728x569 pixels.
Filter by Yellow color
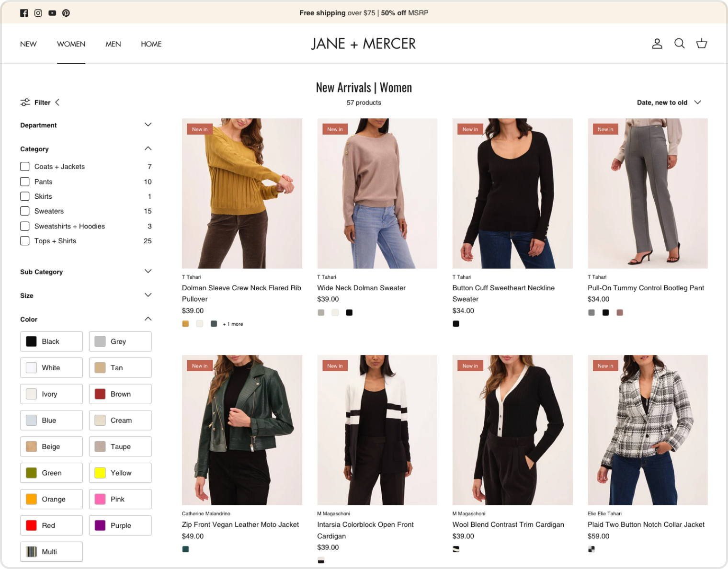tap(120, 473)
